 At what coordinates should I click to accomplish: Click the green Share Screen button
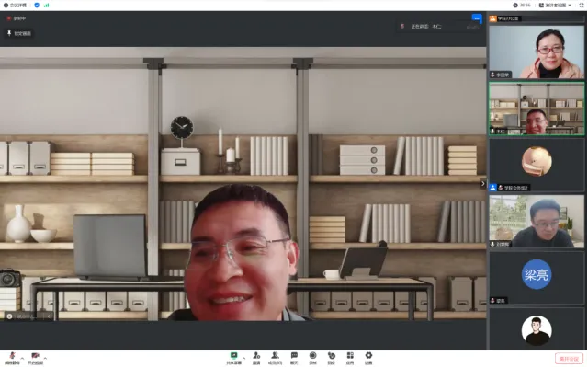[234, 356]
